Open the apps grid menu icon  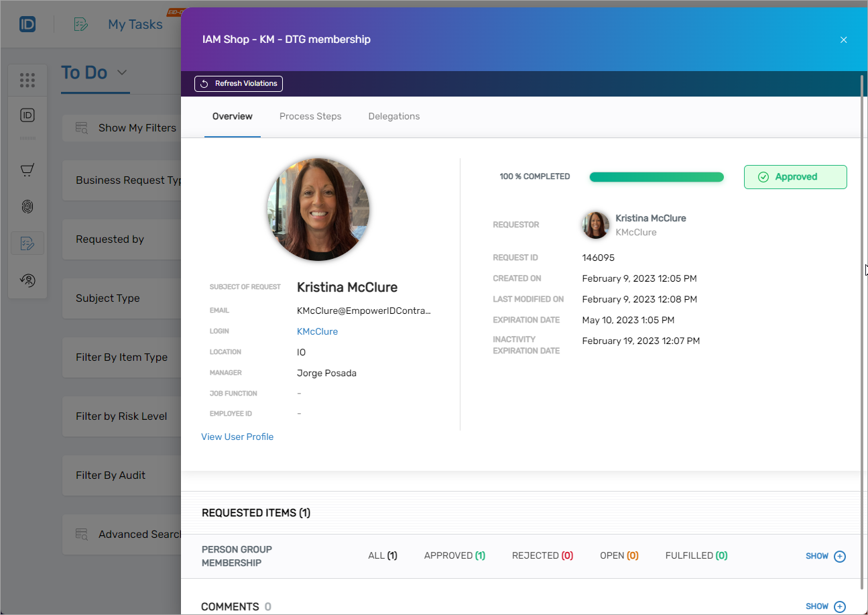[x=27, y=80]
